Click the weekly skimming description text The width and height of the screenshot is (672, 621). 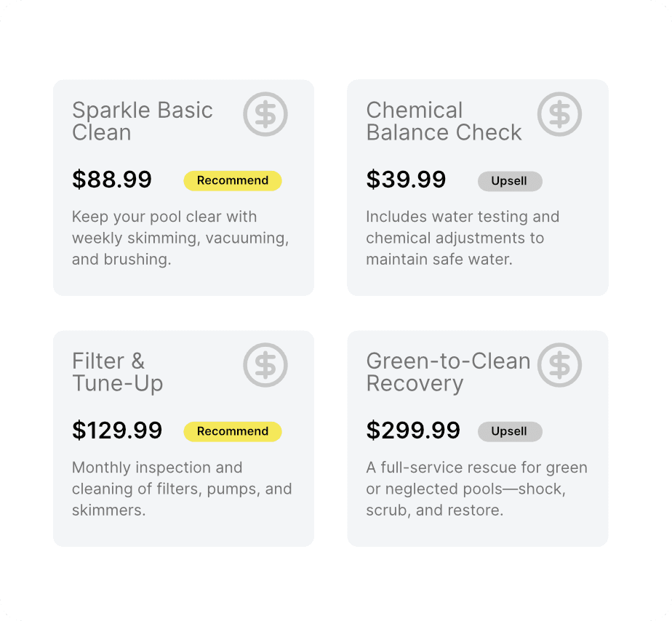[180, 238]
